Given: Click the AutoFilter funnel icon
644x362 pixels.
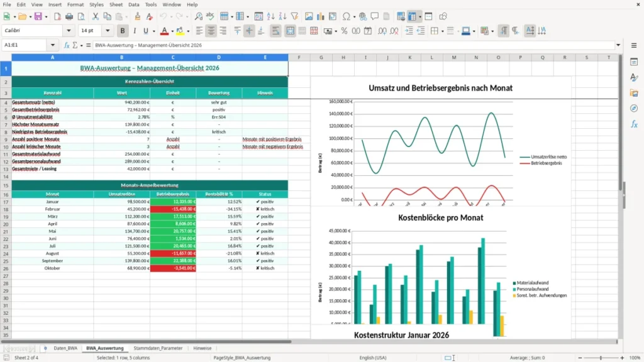Looking at the screenshot, I should 294,16.
